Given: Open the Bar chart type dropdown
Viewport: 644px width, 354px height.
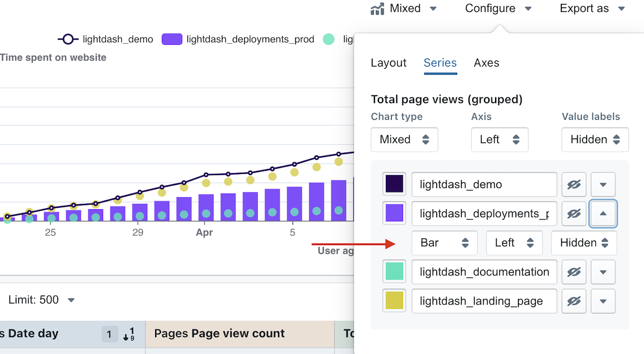Looking at the screenshot, I should 444,243.
